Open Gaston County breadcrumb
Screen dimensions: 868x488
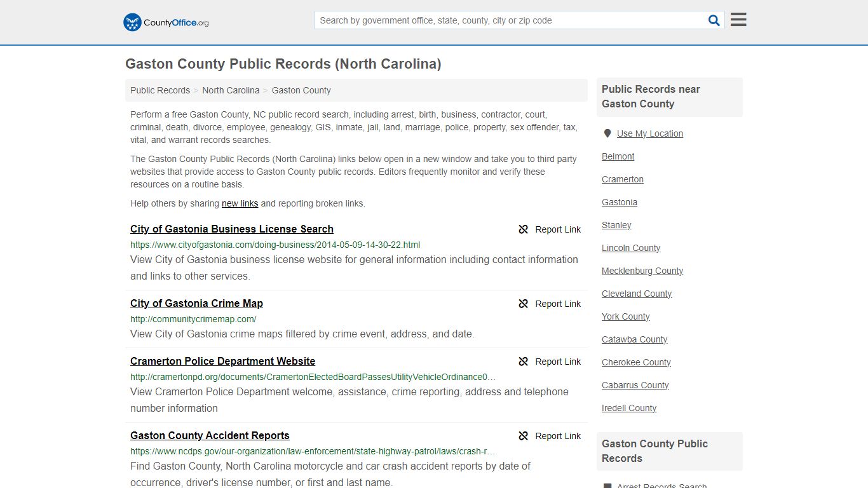coord(301,90)
